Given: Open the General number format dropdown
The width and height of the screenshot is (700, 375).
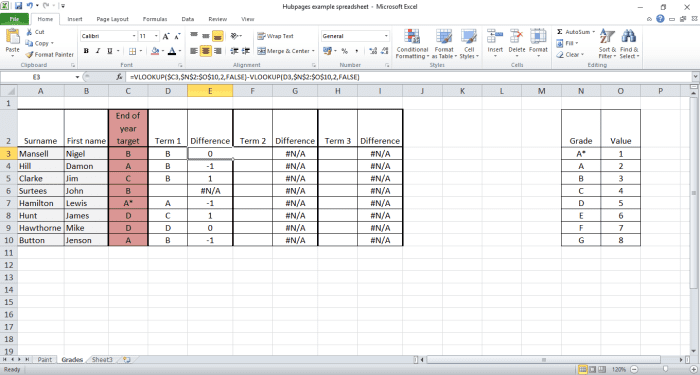Looking at the screenshot, I should point(386,36).
